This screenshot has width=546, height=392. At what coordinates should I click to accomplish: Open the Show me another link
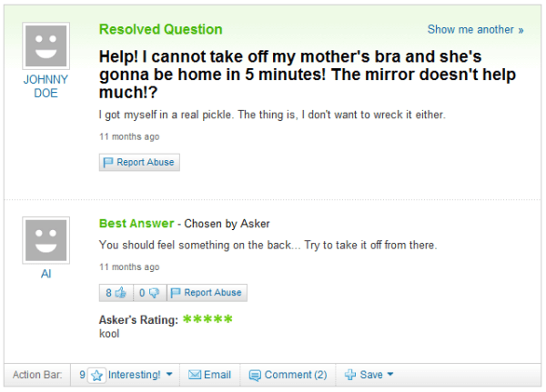[475, 30]
